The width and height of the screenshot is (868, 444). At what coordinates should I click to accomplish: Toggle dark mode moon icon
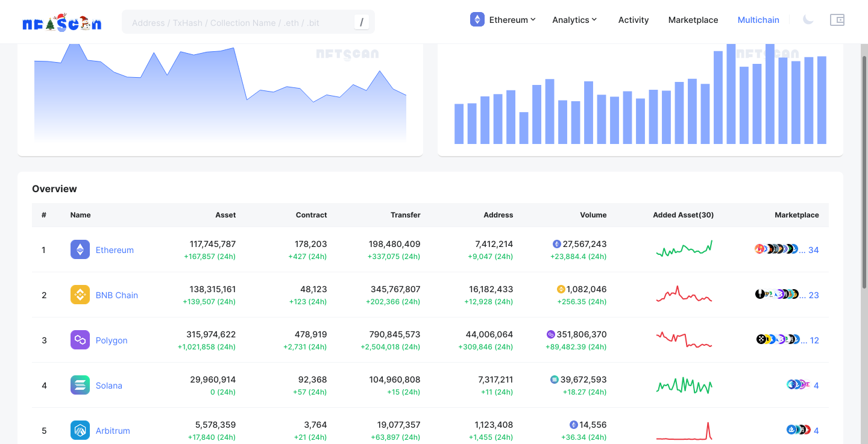[x=808, y=20]
